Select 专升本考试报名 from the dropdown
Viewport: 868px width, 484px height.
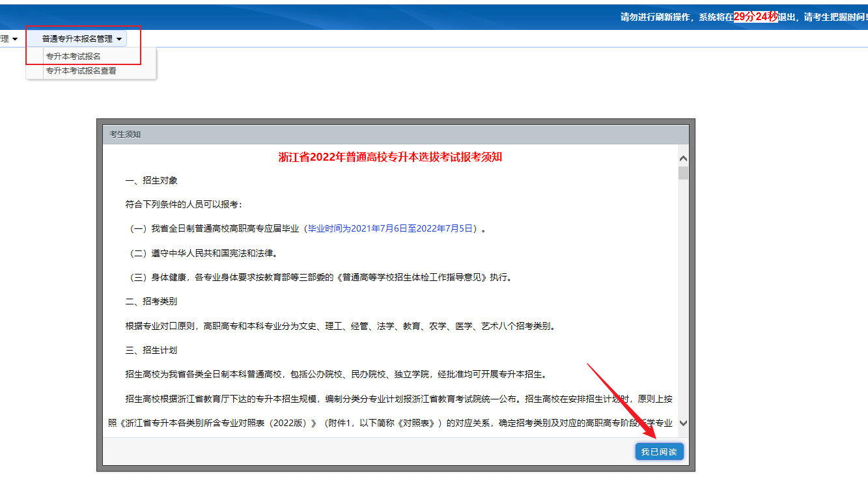coord(74,57)
